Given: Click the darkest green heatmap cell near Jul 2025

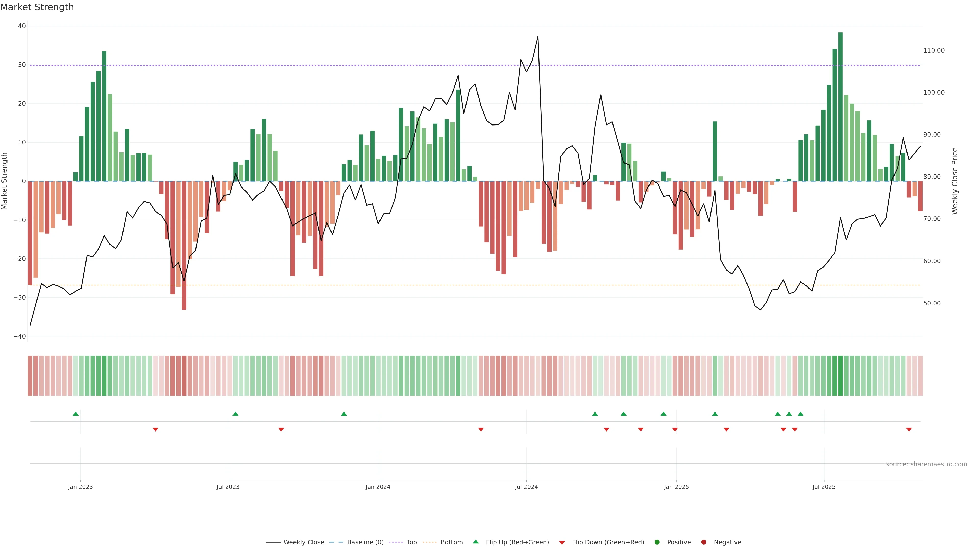Looking at the screenshot, I should click(x=840, y=375).
